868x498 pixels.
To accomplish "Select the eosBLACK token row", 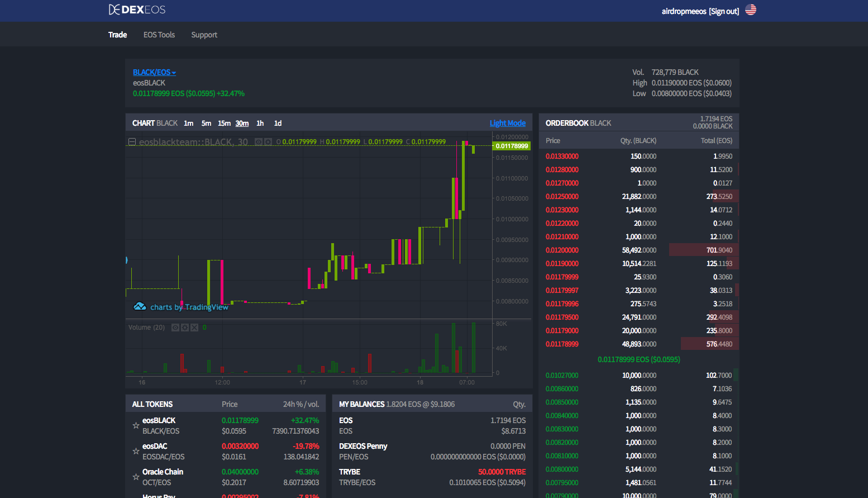I will pyautogui.click(x=226, y=426).
